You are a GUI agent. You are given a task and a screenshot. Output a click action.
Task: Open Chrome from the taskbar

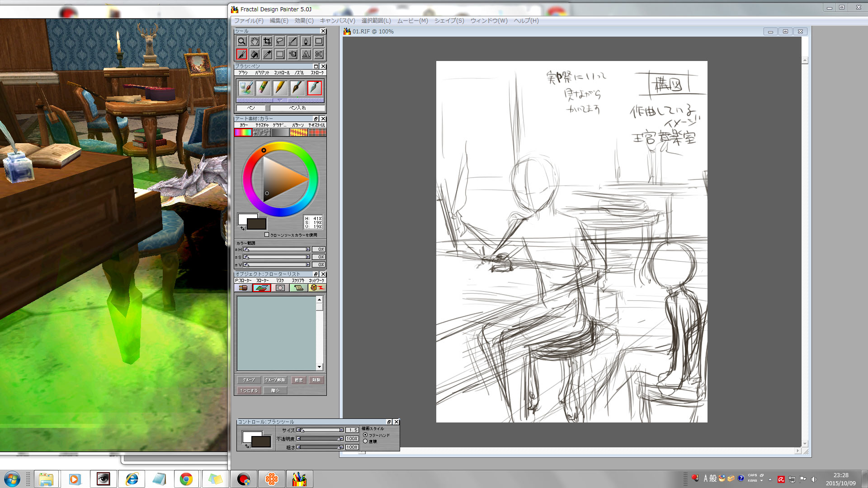point(186,479)
